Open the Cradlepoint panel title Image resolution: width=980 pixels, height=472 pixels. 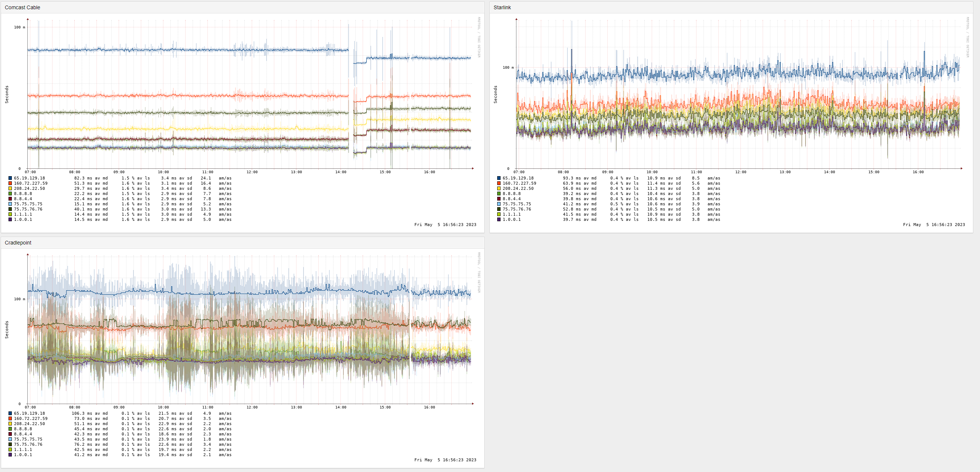click(18, 242)
